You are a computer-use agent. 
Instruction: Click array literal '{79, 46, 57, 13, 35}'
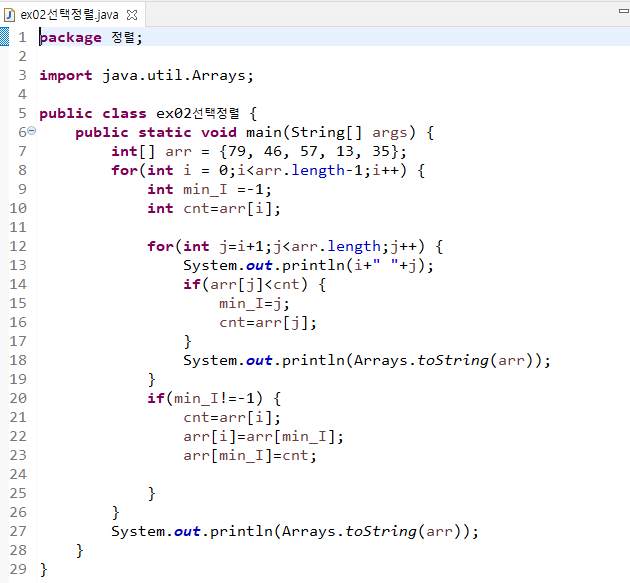pyautogui.click(x=309, y=151)
